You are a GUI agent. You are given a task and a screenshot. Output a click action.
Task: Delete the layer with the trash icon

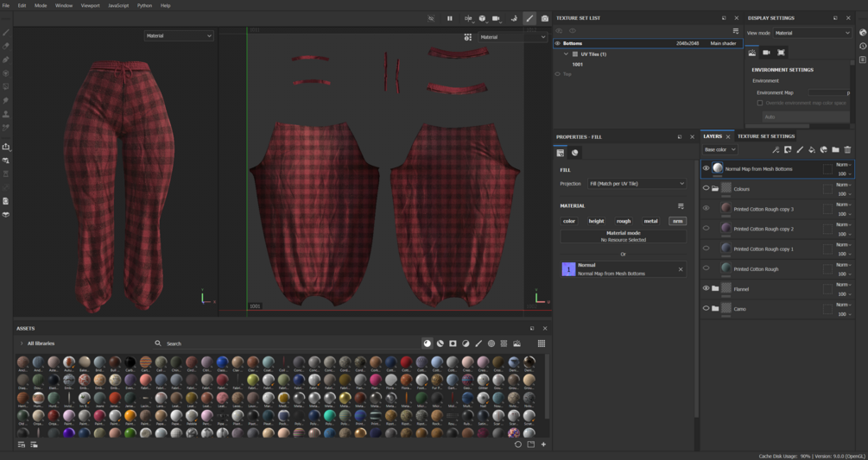847,150
